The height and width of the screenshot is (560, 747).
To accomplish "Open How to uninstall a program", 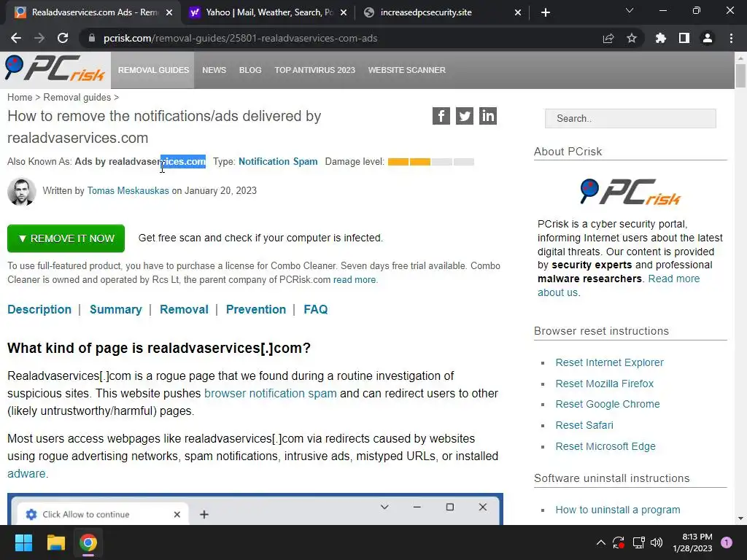I will coord(617,510).
